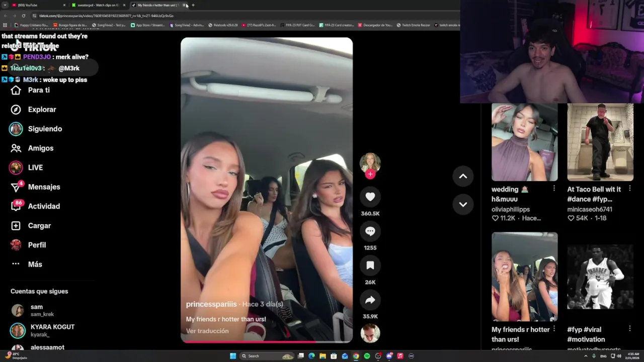Open App Store / Streaml... bookmark

[148, 25]
